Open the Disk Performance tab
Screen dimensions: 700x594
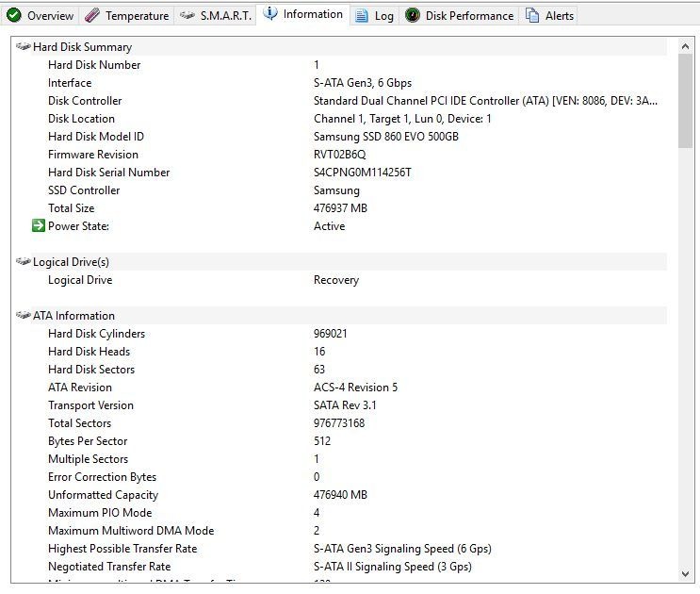[469, 16]
